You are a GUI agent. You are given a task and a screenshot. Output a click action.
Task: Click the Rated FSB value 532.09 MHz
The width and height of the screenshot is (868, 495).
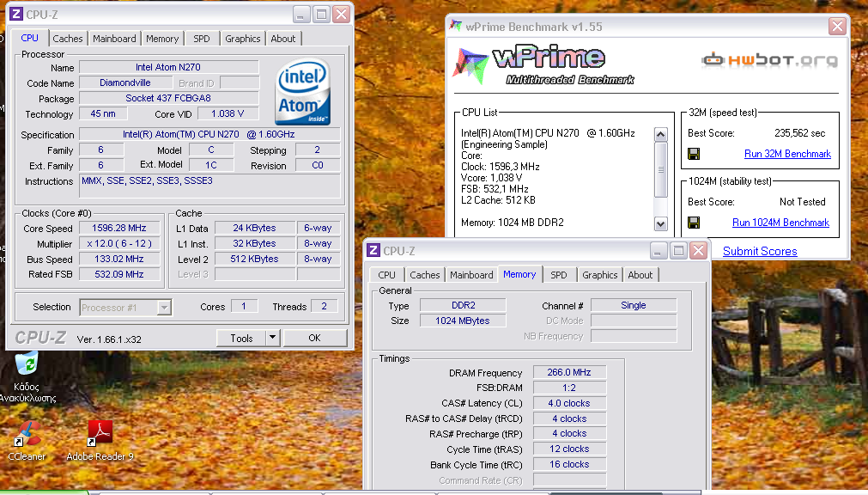point(119,274)
